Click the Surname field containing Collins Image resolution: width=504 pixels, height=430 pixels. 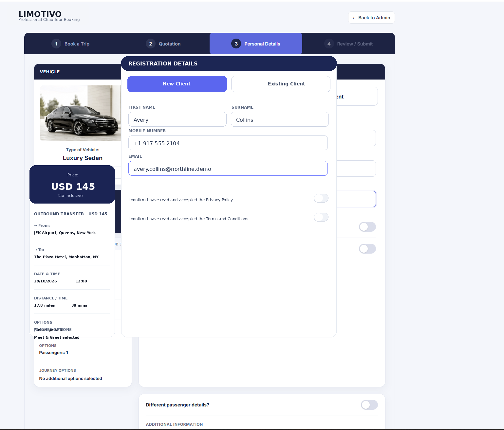pos(280,119)
